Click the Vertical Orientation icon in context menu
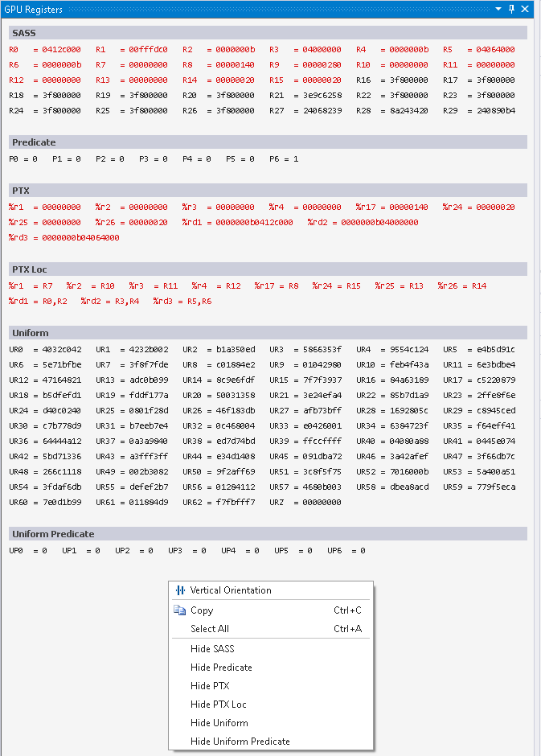Viewport: 541px width, 756px height. pyautogui.click(x=180, y=590)
